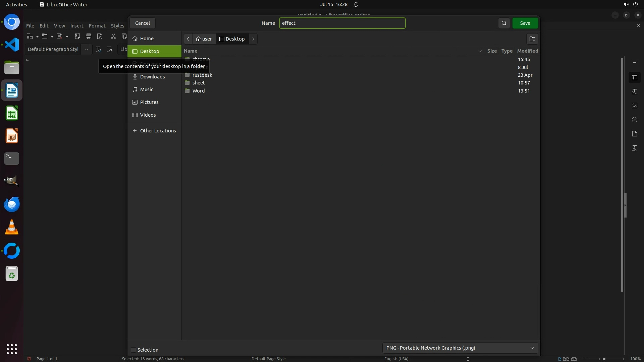Select Downloads in the places sidebar
Image resolution: width=644 pixels, height=362 pixels.
(152, 77)
